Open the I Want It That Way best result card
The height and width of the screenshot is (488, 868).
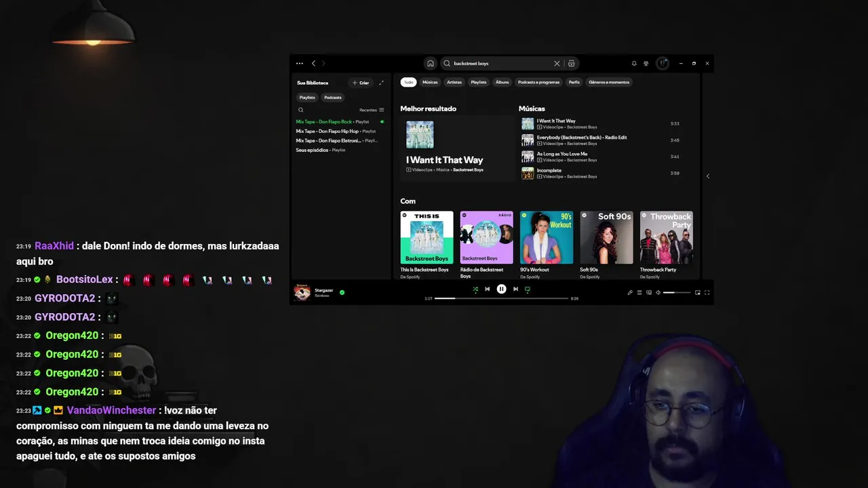point(458,148)
